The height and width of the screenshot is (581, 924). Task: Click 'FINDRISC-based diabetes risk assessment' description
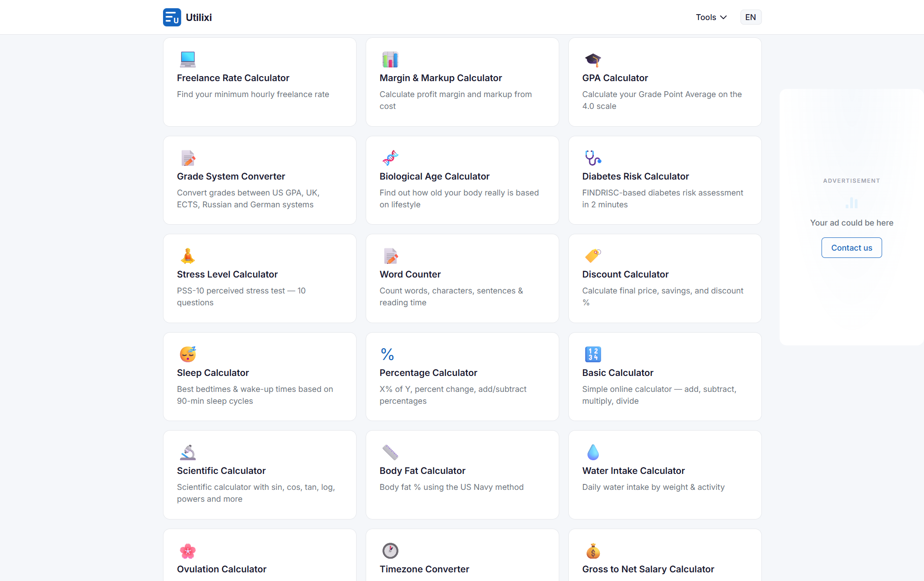663,199
